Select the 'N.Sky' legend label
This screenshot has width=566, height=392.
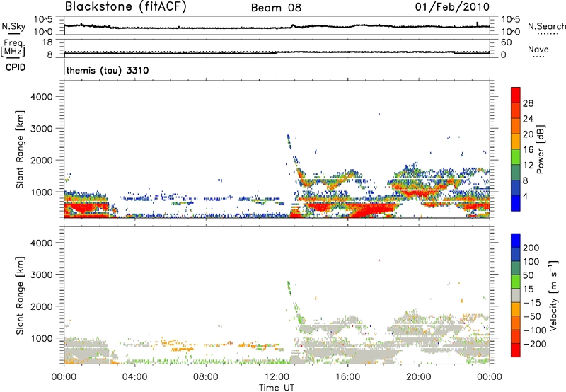pos(13,26)
